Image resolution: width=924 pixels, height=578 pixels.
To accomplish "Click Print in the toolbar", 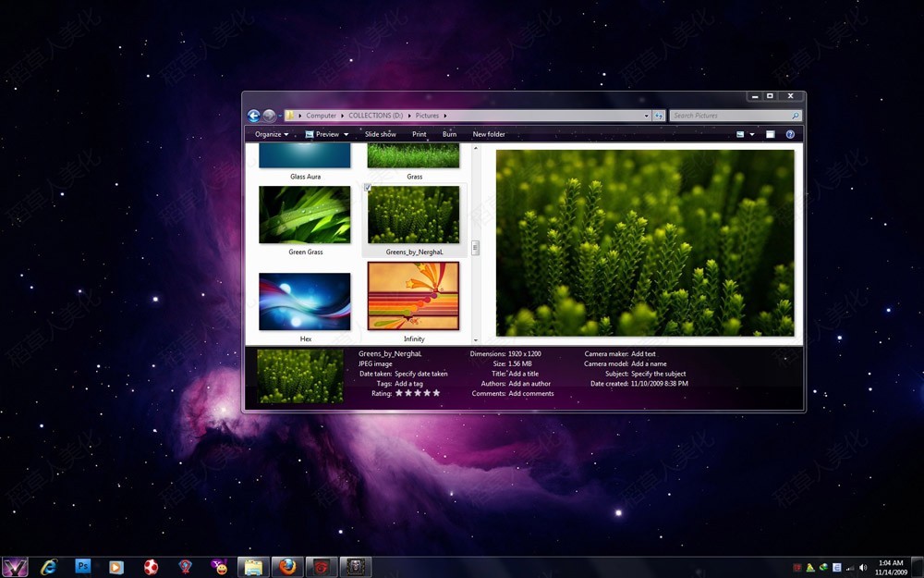I will pyautogui.click(x=419, y=134).
